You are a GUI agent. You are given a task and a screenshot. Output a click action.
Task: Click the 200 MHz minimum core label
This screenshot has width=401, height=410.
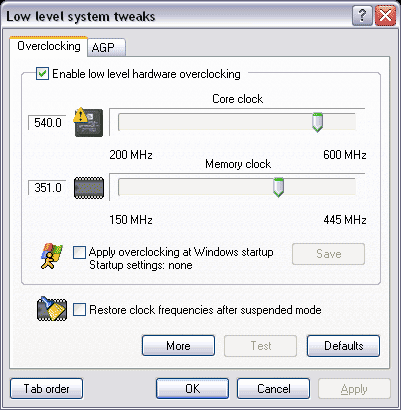click(131, 155)
